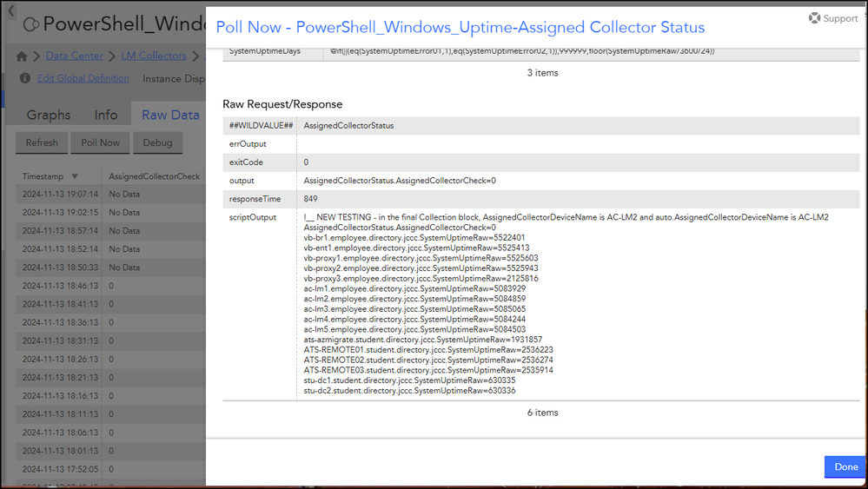The width and height of the screenshot is (868, 489).
Task: Select row timestamp 2024-11-13 18:11:13
Action: 60,414
